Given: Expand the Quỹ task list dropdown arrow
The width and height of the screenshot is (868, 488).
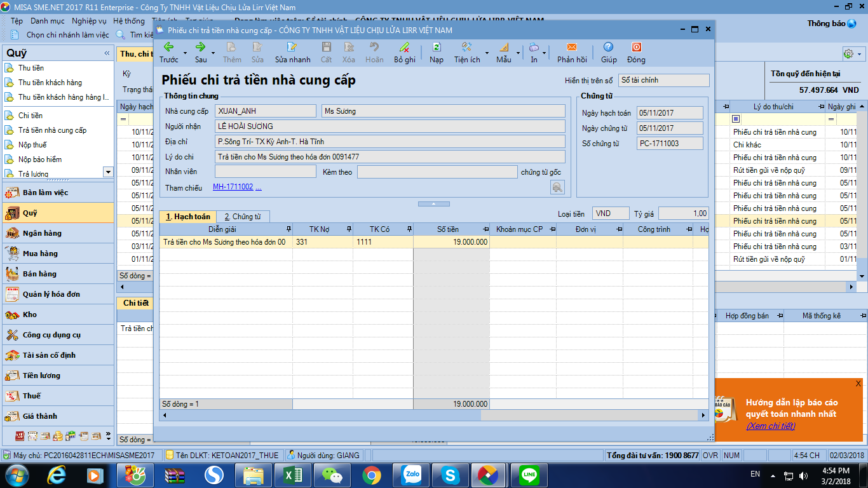Looking at the screenshot, I should click(x=107, y=172).
